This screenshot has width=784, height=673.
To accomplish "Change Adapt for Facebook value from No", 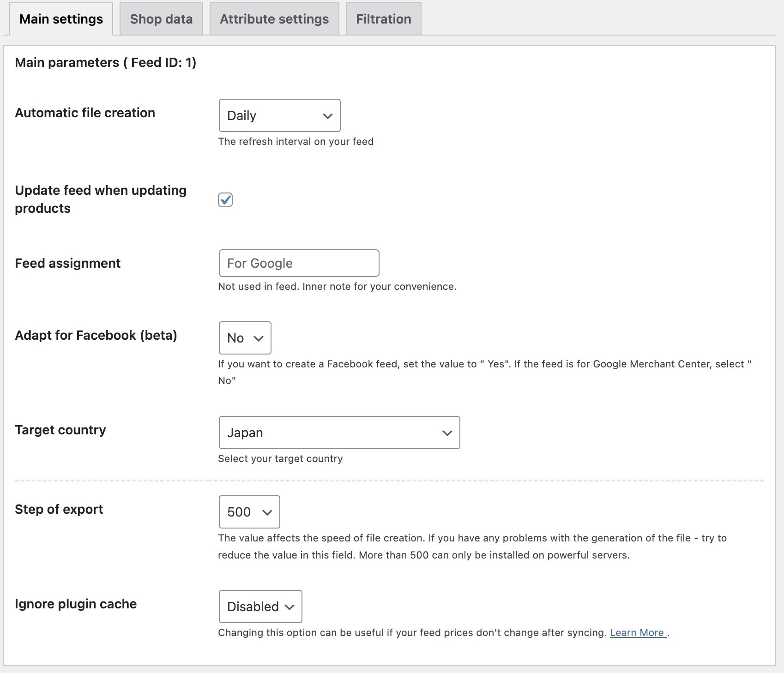I will pyautogui.click(x=244, y=337).
